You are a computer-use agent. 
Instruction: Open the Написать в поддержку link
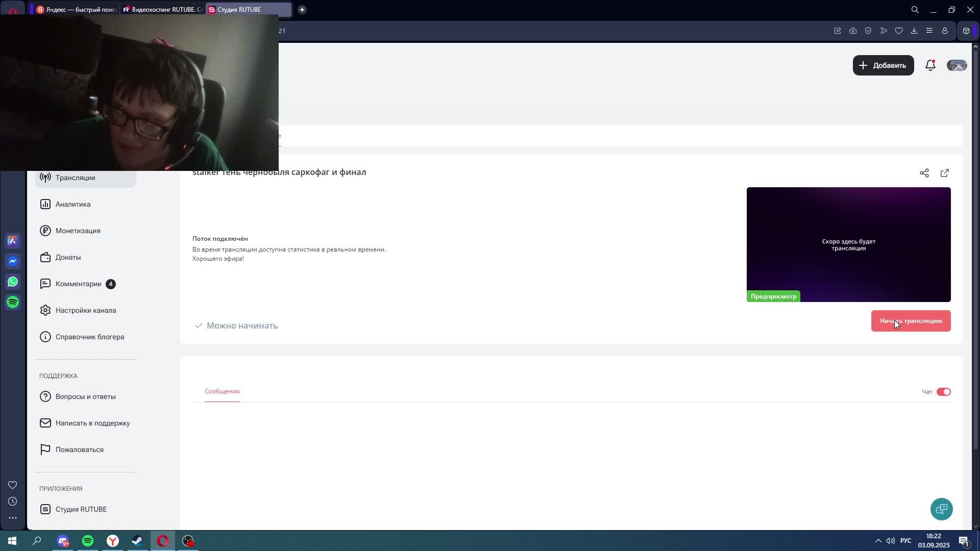92,423
